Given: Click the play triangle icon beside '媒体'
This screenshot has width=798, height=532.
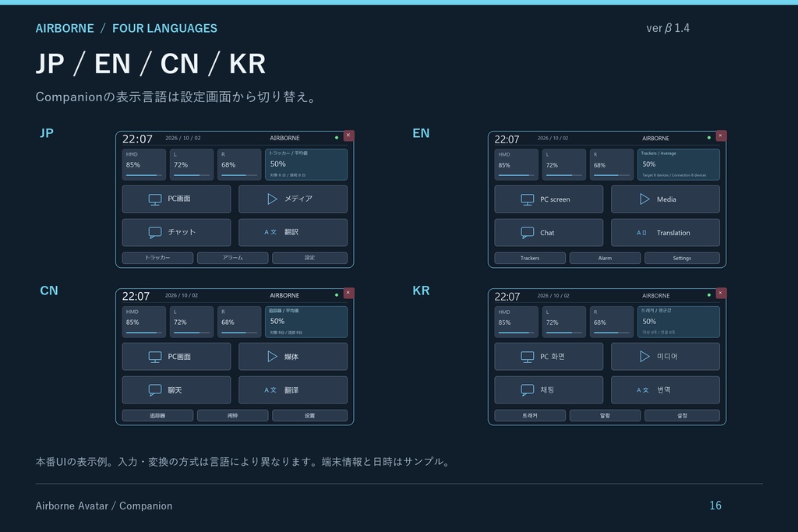Looking at the screenshot, I should (x=272, y=357).
